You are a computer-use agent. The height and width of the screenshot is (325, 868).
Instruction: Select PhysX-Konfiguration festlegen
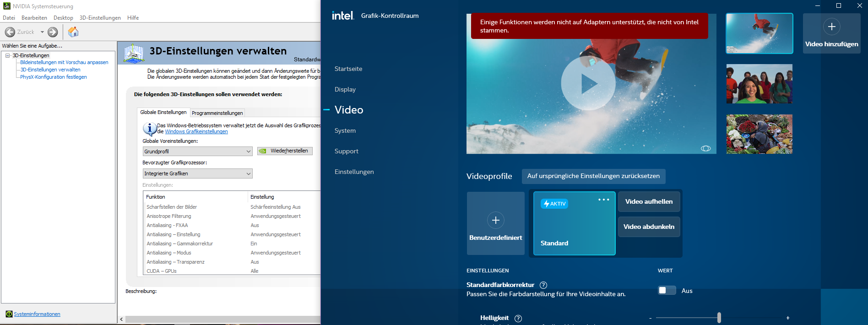pyautogui.click(x=54, y=77)
